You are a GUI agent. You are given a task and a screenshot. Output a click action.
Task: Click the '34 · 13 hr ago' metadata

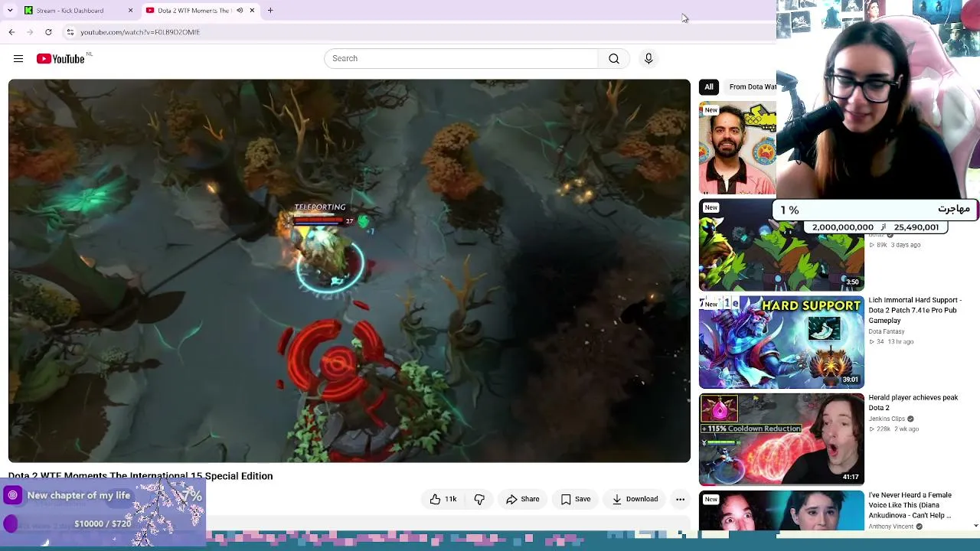click(x=893, y=342)
